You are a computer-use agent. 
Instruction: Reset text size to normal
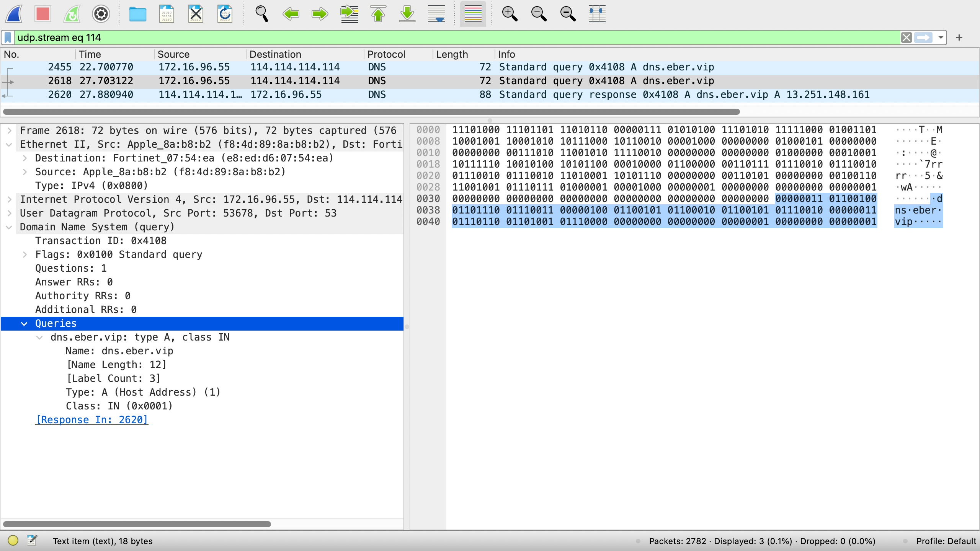[568, 14]
